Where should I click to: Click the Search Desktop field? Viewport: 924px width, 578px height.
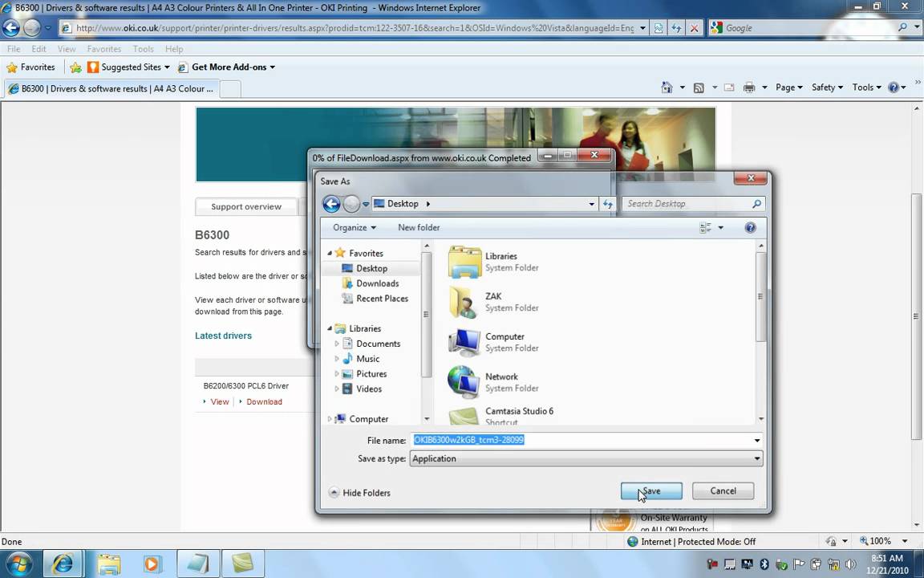[693, 203]
